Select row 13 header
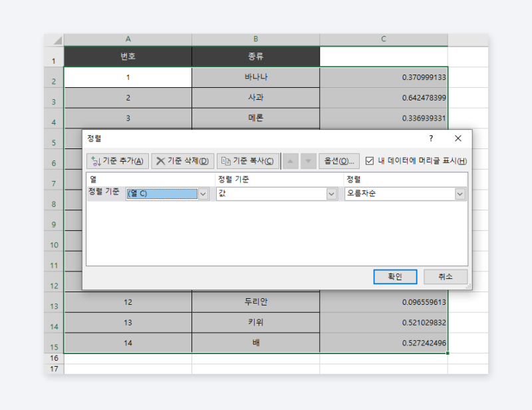 [x=54, y=302]
